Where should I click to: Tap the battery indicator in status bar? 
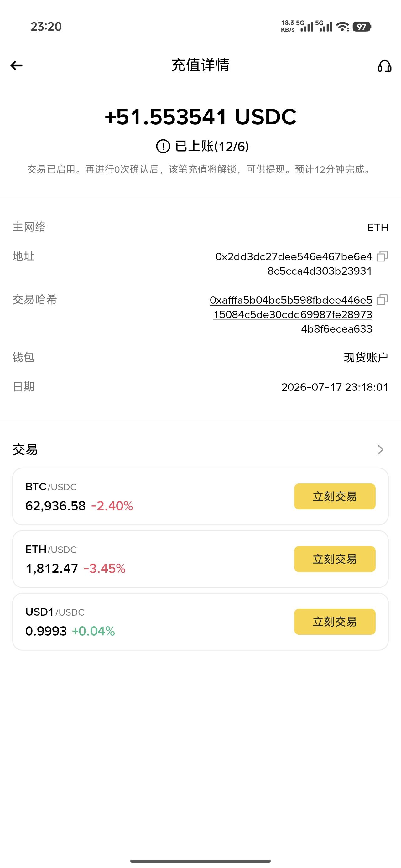pyautogui.click(x=362, y=27)
